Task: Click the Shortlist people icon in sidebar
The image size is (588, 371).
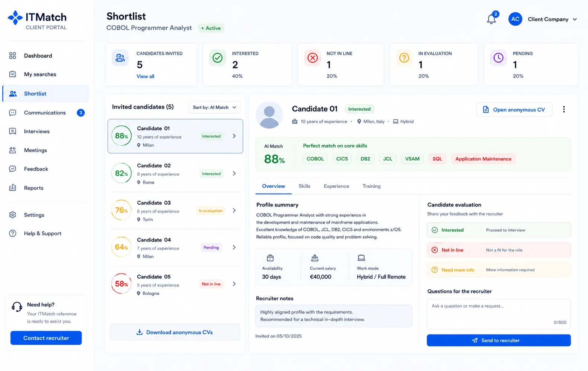Action: (13, 94)
